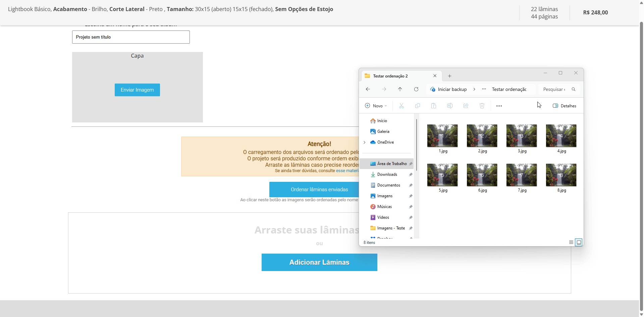The image size is (644, 317).
Task: Click the 22 lâminas count text
Action: 544,9
